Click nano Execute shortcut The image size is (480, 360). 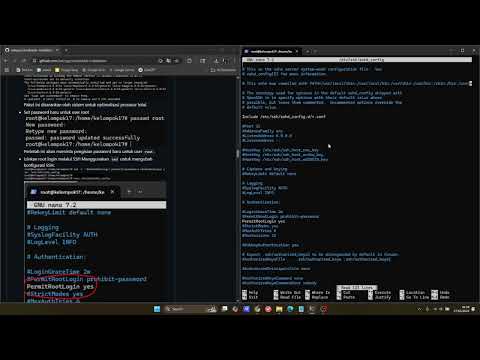tap(379, 292)
